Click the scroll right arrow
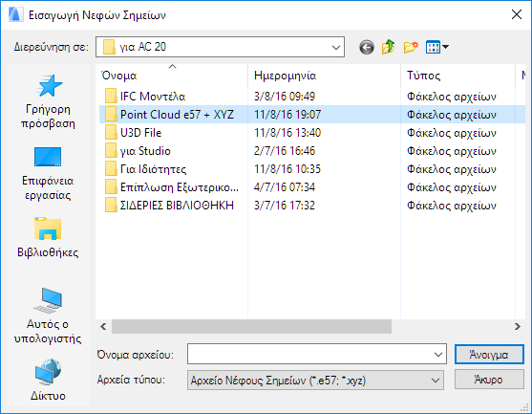The height and width of the screenshot is (414, 532). coord(517,327)
